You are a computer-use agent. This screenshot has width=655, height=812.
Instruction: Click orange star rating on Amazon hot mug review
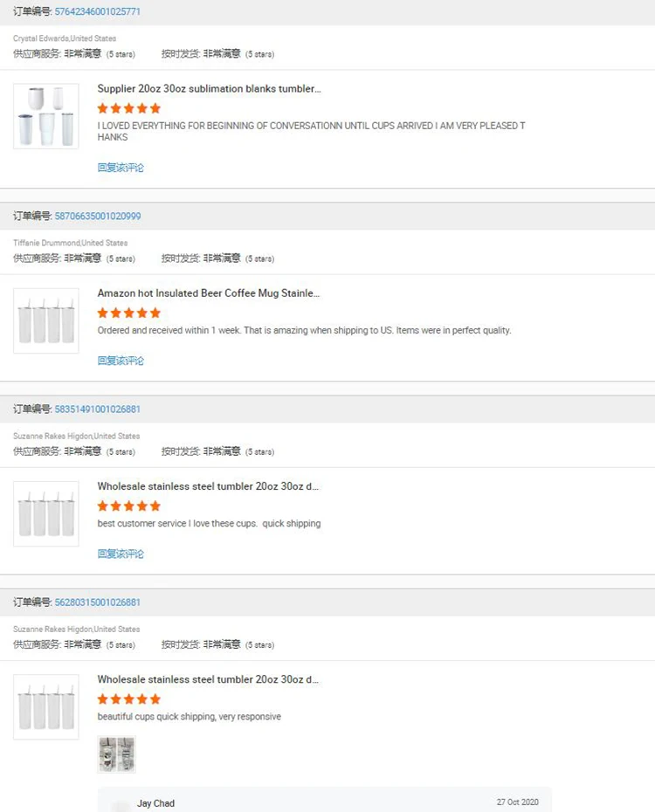pyautogui.click(x=129, y=313)
